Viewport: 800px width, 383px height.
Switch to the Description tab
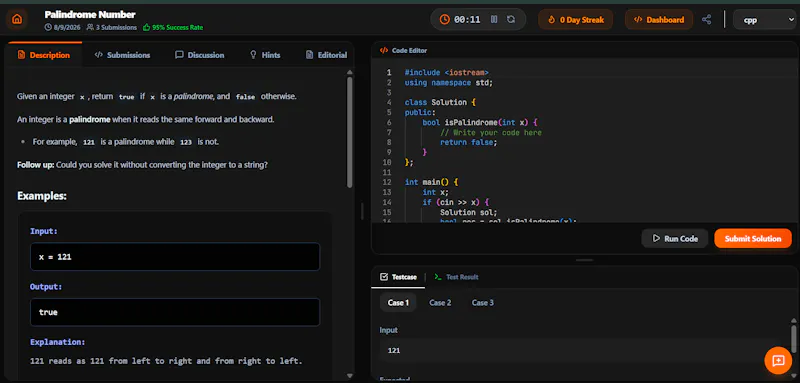(x=44, y=55)
